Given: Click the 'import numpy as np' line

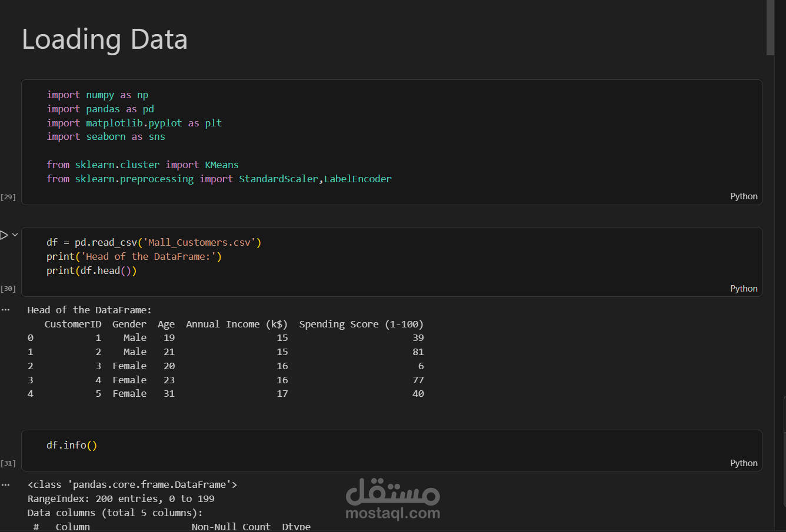Looking at the screenshot, I should 98,95.
